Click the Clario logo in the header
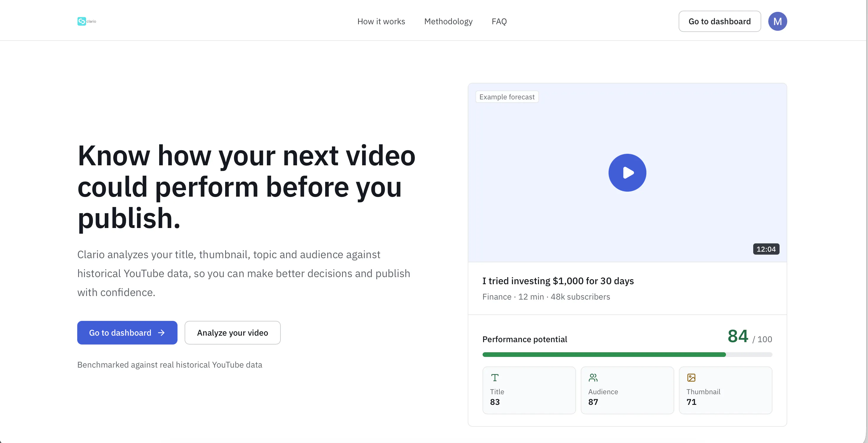868x443 pixels. click(87, 21)
